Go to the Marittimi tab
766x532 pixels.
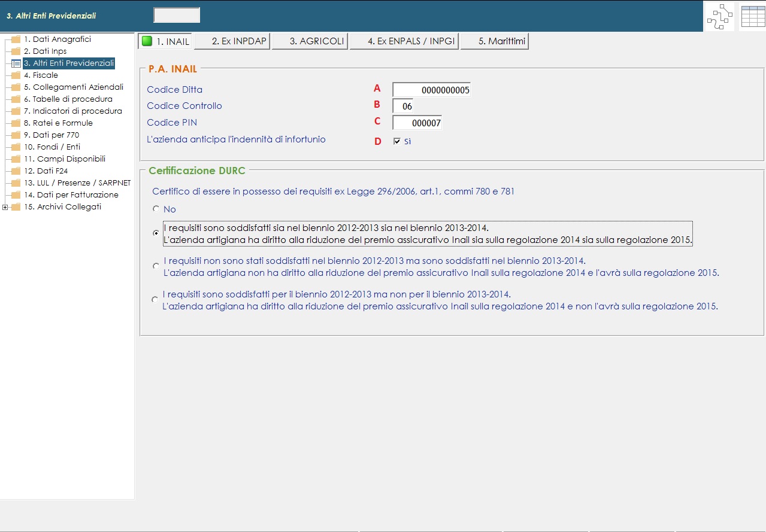[494, 41]
